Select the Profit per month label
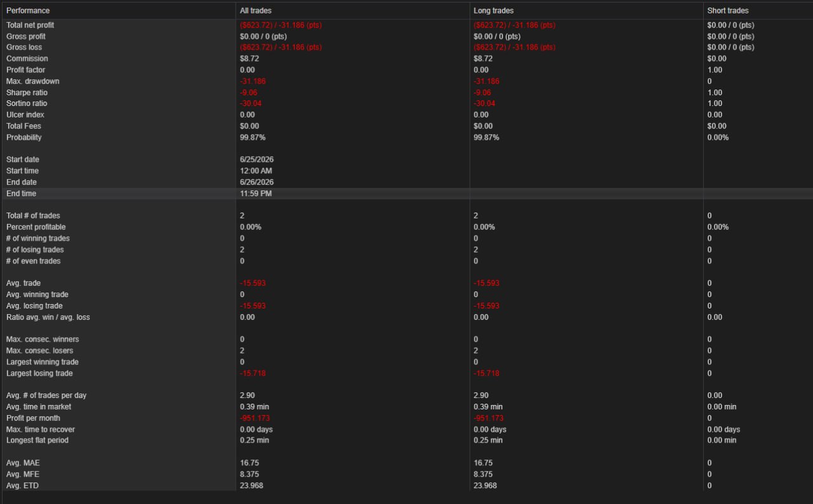813x504 pixels. pyautogui.click(x=33, y=418)
